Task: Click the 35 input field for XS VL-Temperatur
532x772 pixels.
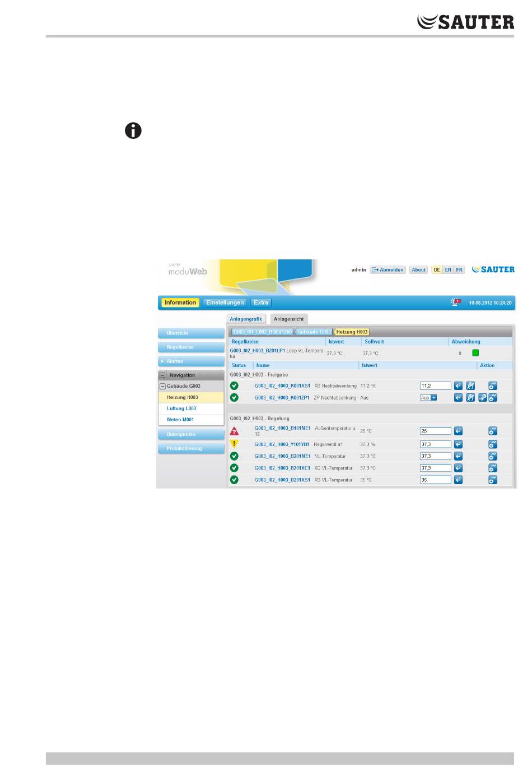Action: (435, 480)
